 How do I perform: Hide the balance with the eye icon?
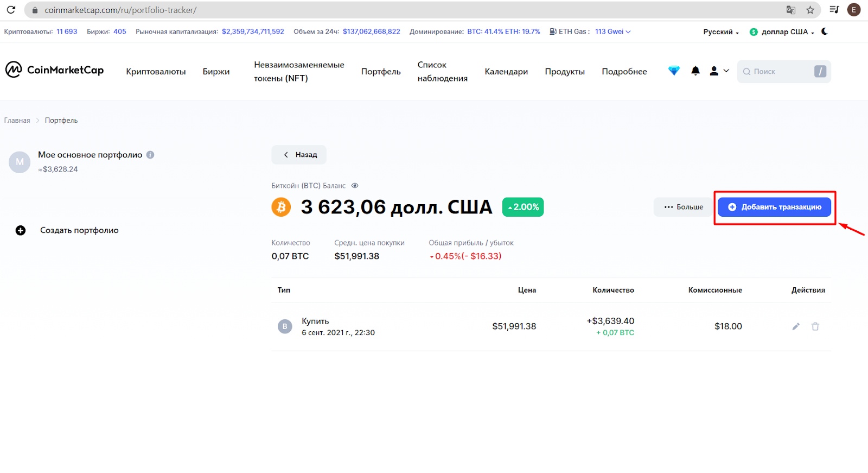pyautogui.click(x=355, y=186)
